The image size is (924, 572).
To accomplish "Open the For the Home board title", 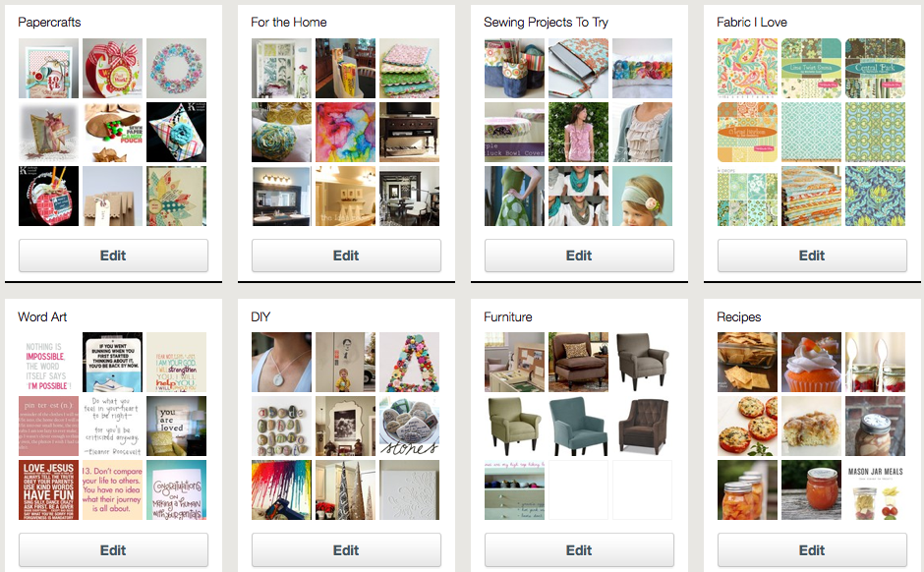I will pyautogui.click(x=289, y=23).
